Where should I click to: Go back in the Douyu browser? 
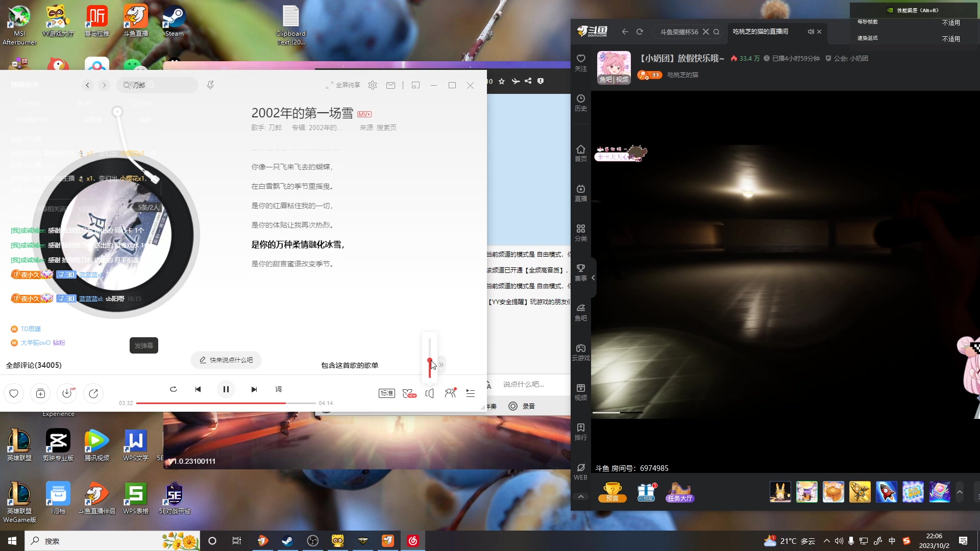[625, 32]
